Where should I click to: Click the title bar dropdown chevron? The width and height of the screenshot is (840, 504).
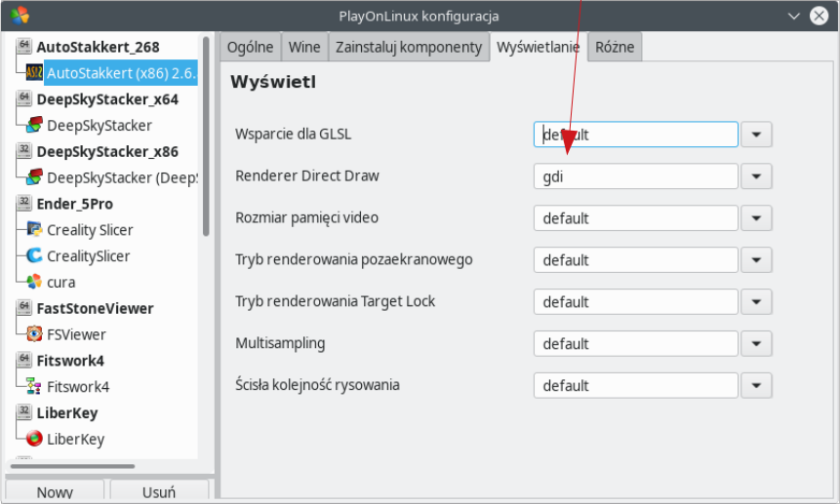coord(794,16)
